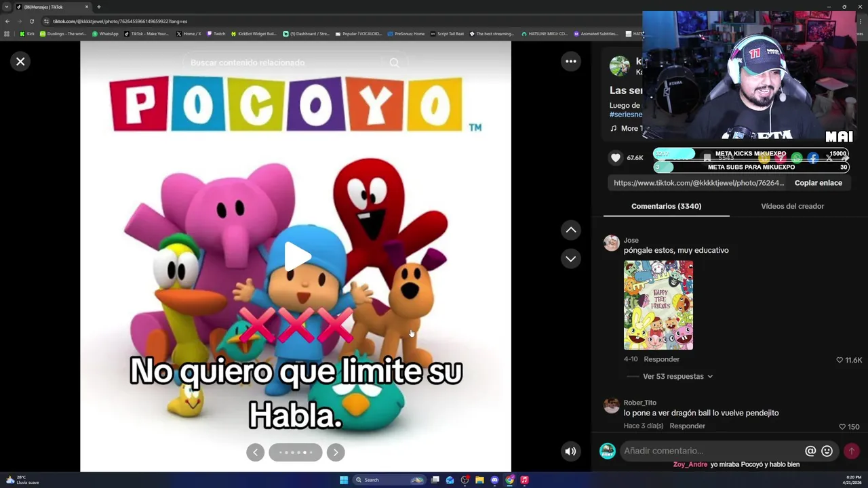
Task: Expand 'Ver 53 respuestas'
Action: click(x=677, y=376)
